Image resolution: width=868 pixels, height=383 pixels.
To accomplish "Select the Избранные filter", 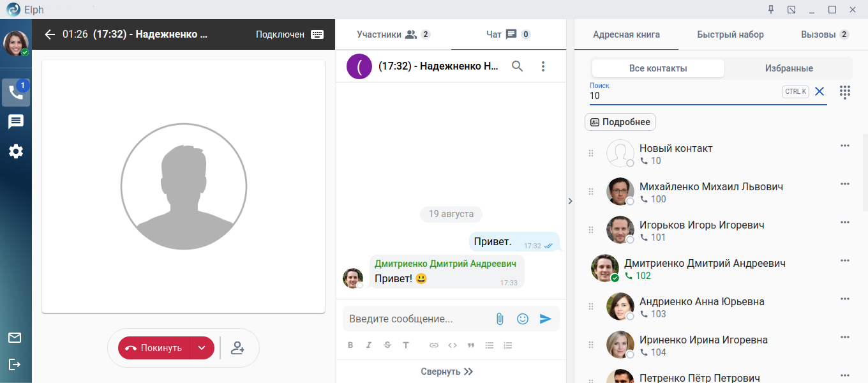I will click(789, 68).
